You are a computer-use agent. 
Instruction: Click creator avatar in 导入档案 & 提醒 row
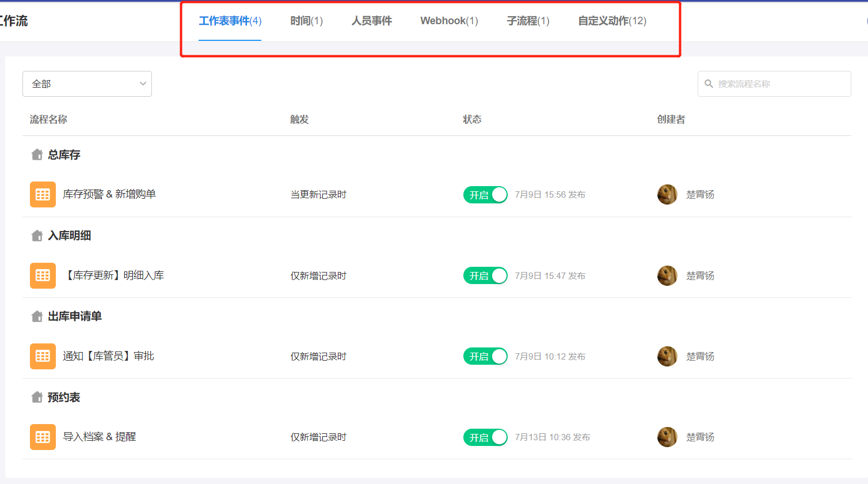coord(667,437)
